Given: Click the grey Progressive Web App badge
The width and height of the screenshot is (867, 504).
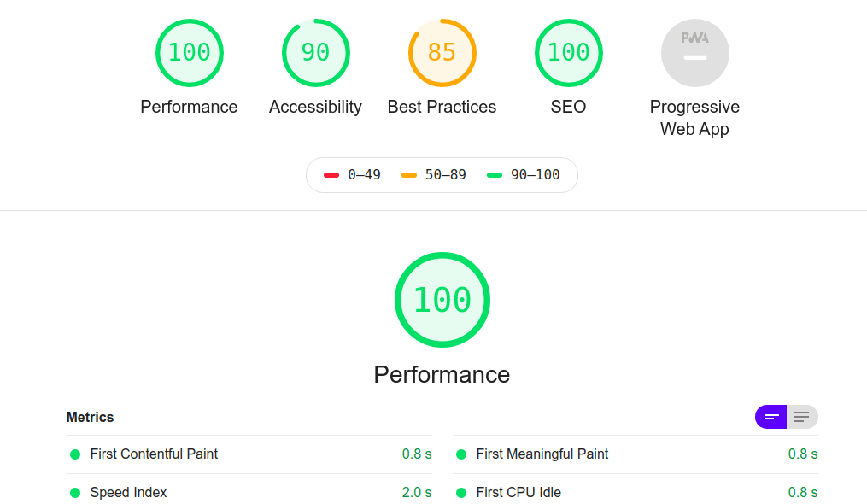Looking at the screenshot, I should [694, 53].
